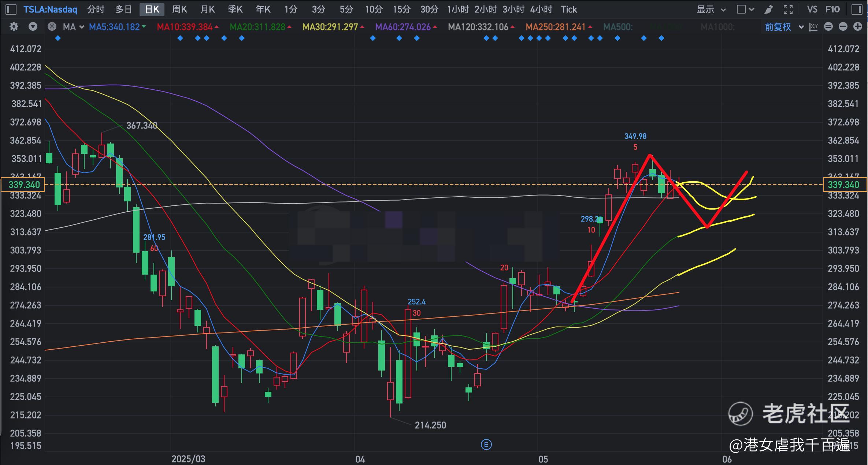Click the circled equals reset-zoom icon

click(828, 26)
